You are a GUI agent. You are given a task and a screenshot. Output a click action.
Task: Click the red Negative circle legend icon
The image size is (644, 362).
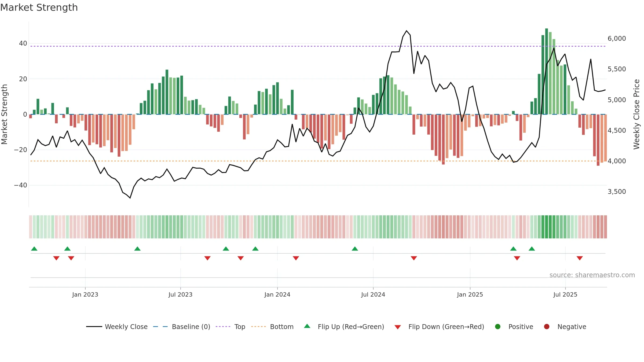(x=547, y=327)
